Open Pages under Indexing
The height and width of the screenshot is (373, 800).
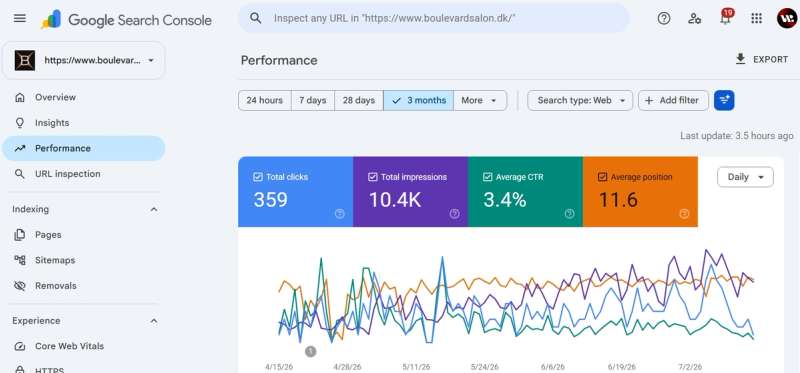click(x=84, y=235)
